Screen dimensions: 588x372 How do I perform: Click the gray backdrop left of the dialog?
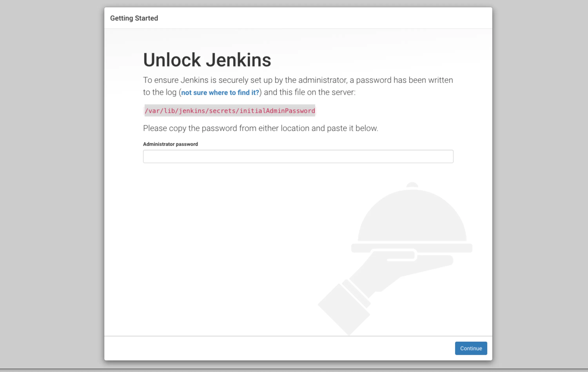coord(51,185)
